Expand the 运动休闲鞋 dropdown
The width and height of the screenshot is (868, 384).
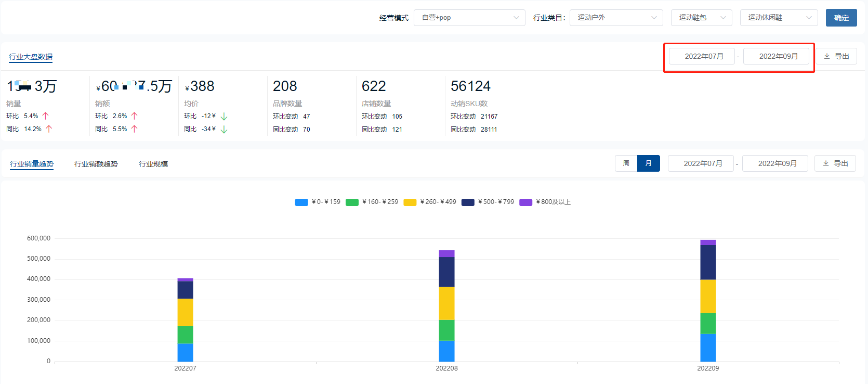779,18
